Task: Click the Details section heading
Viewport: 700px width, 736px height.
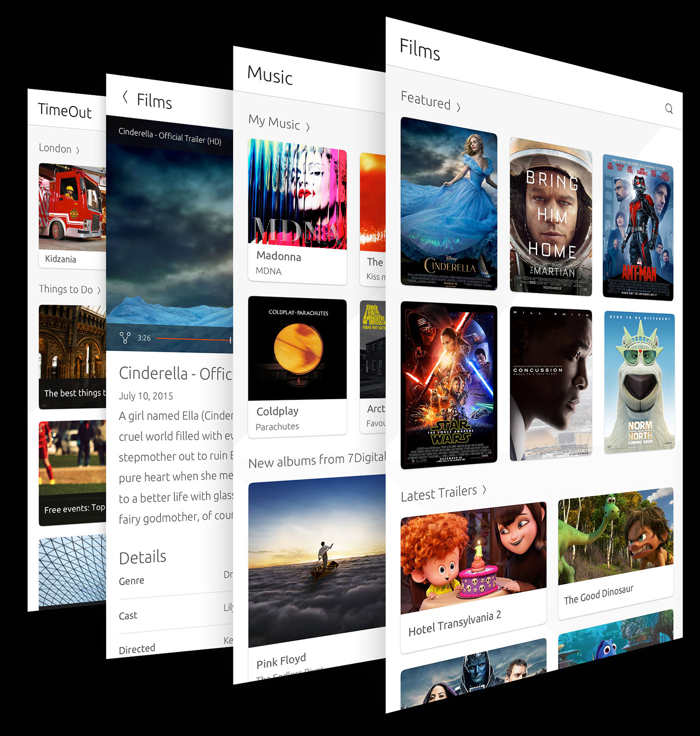Action: pos(142,557)
